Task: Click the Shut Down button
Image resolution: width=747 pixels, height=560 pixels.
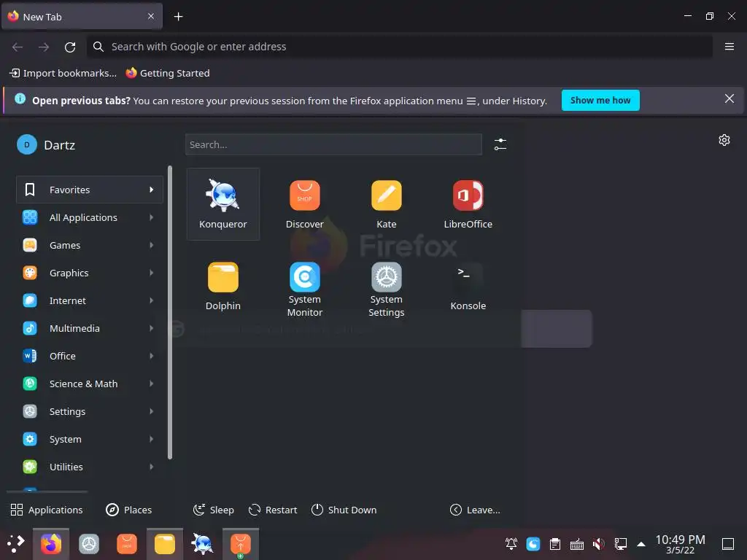Action: [344, 510]
